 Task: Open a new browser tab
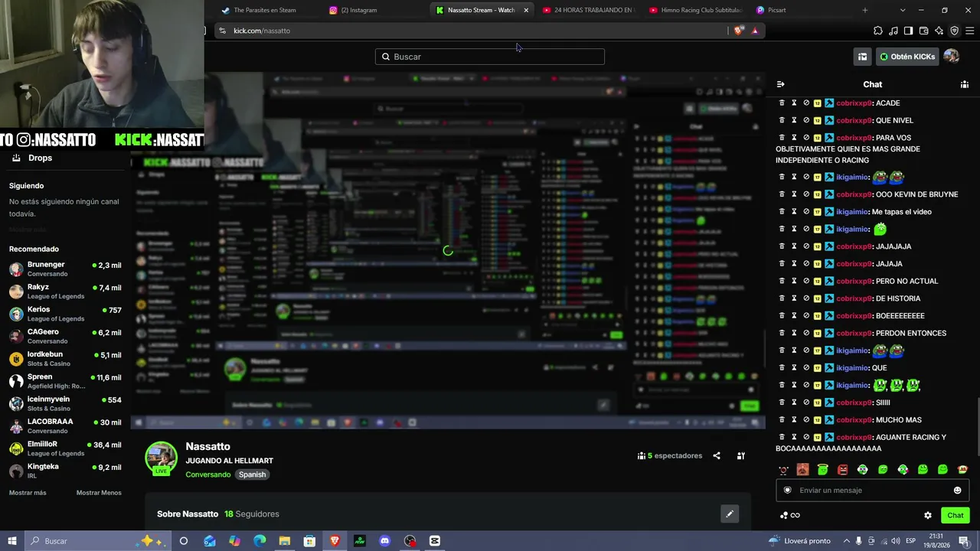tap(865, 10)
